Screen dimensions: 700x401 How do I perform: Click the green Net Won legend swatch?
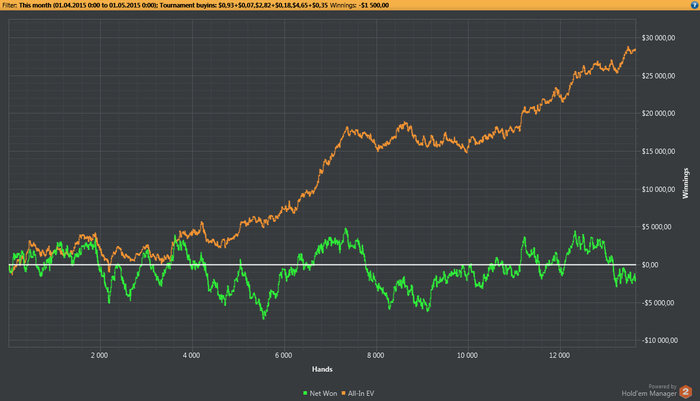[305, 393]
